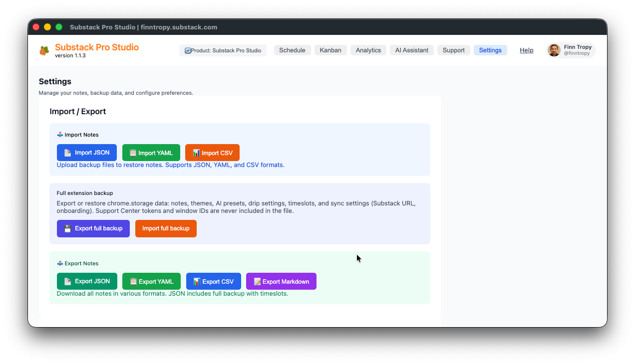Click the Substack Pro Studio brand title
This screenshot has width=635, height=364.
[97, 47]
